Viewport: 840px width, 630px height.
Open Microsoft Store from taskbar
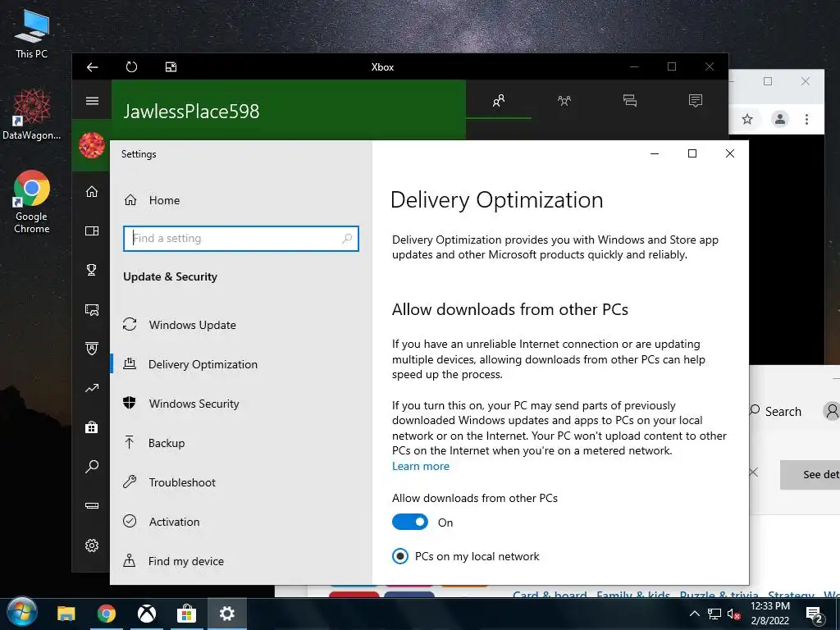[186, 614]
